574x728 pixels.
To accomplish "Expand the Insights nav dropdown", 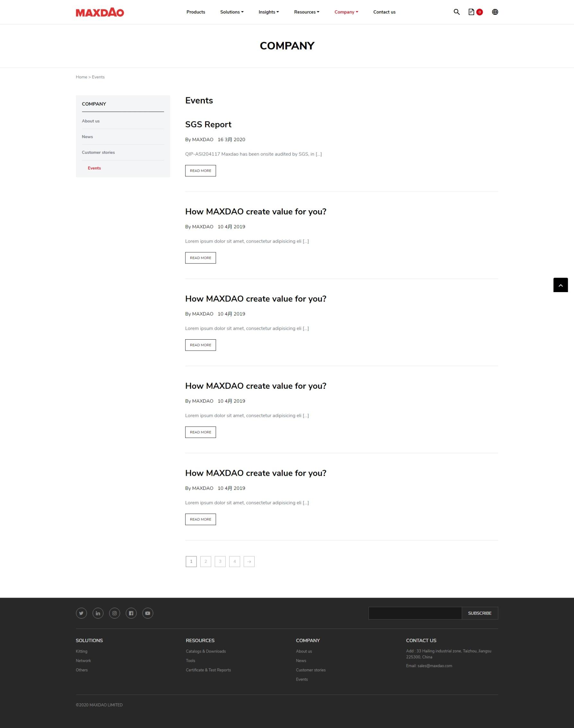I will click(x=269, y=12).
